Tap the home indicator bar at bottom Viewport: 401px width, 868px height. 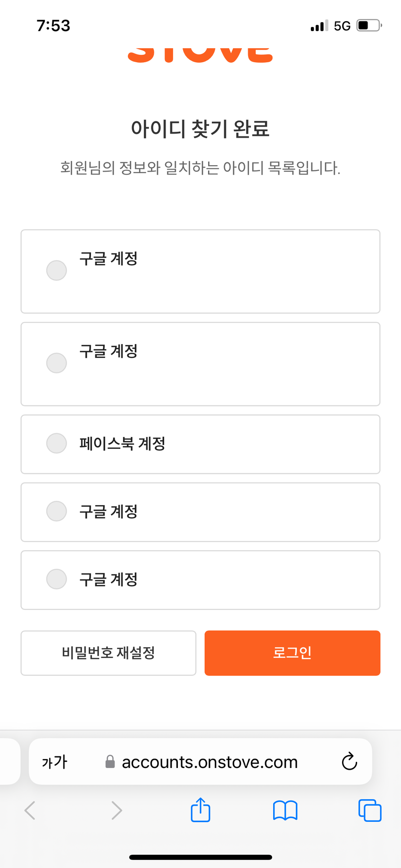point(200,857)
